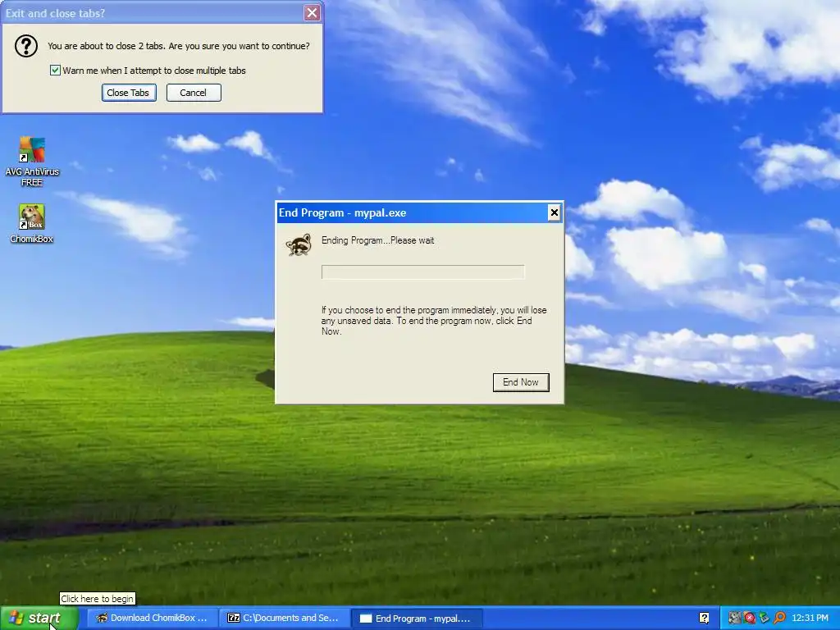Click 'You are about to close 2 tabs' message
Image resolution: width=840 pixels, height=630 pixels.
pyautogui.click(x=178, y=46)
